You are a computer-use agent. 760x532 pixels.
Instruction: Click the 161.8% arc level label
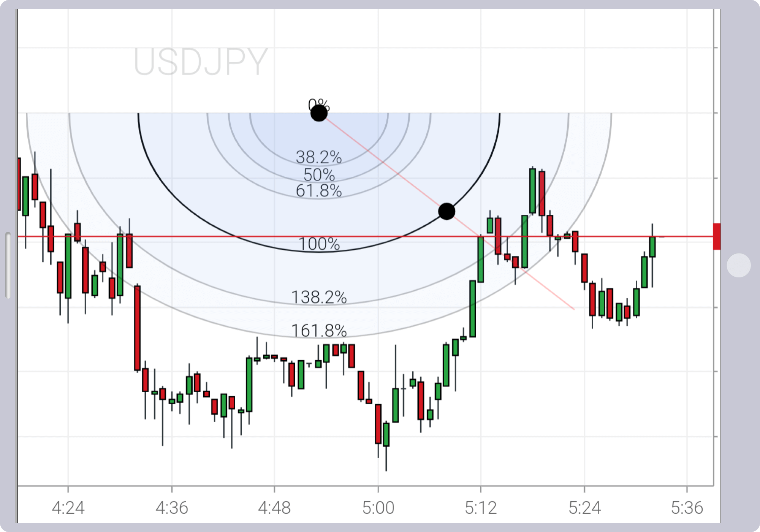(x=319, y=331)
